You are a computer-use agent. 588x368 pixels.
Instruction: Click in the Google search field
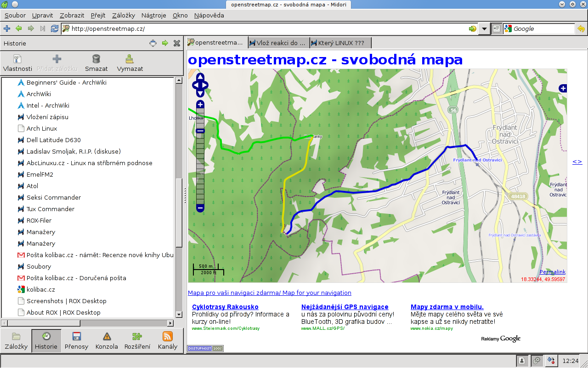pos(543,29)
